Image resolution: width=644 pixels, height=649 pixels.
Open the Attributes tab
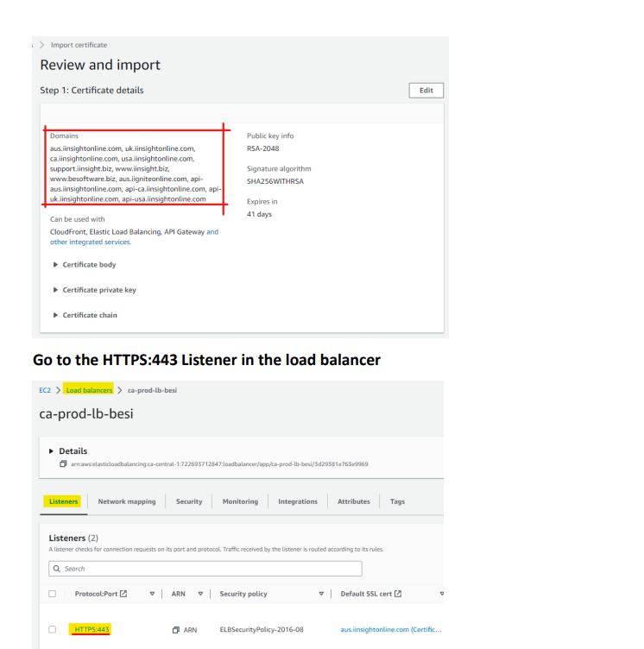(354, 501)
